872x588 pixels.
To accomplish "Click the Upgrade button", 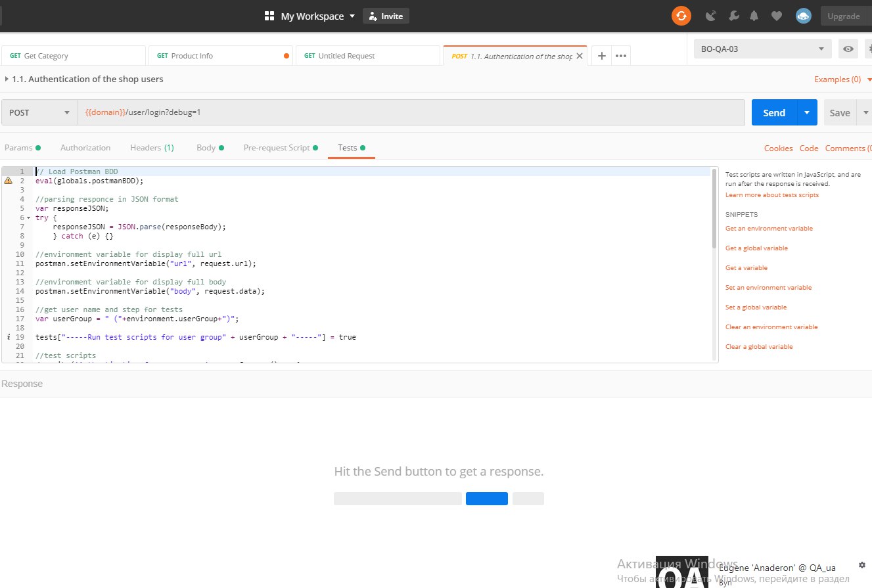I will [844, 16].
